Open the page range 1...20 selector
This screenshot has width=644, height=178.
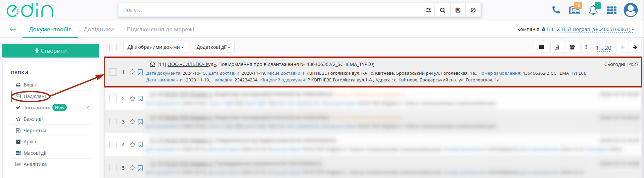click(x=603, y=48)
